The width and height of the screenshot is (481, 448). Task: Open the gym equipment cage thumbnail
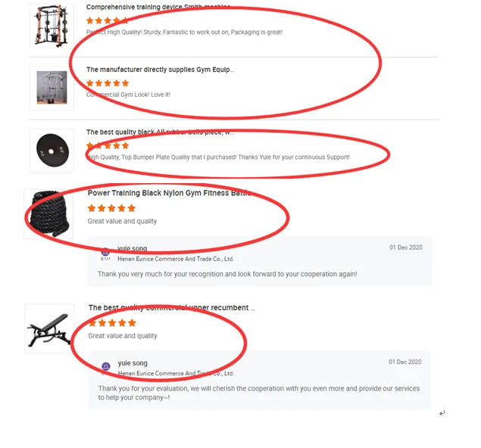click(52, 88)
